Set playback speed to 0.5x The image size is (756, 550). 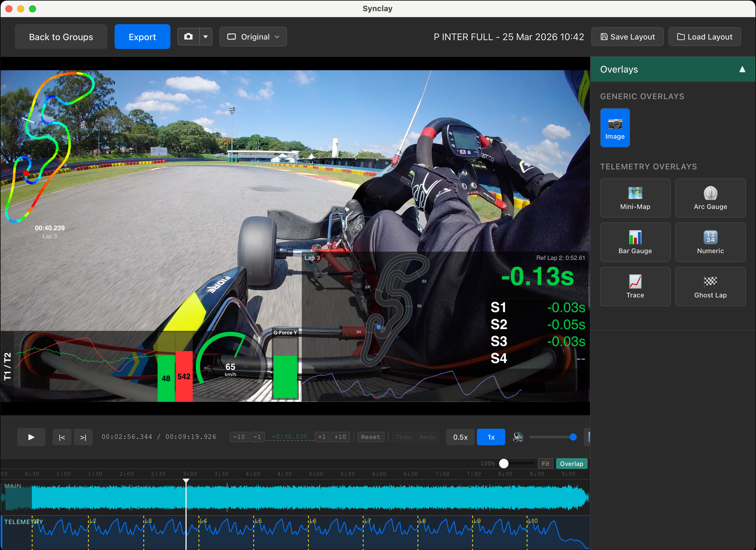460,437
